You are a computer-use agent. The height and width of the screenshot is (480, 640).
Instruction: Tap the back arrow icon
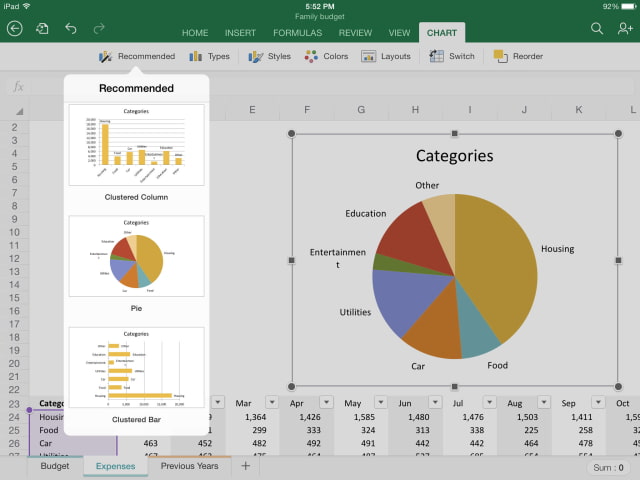pos(14,29)
